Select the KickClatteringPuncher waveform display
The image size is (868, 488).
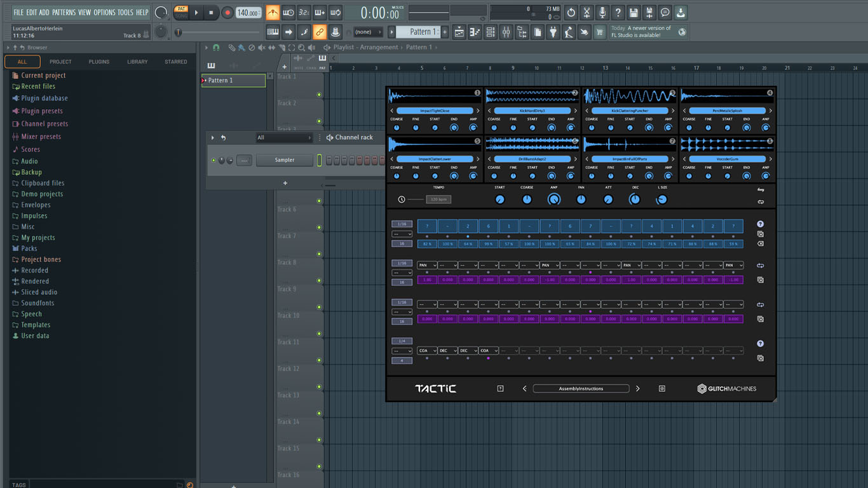tap(630, 97)
